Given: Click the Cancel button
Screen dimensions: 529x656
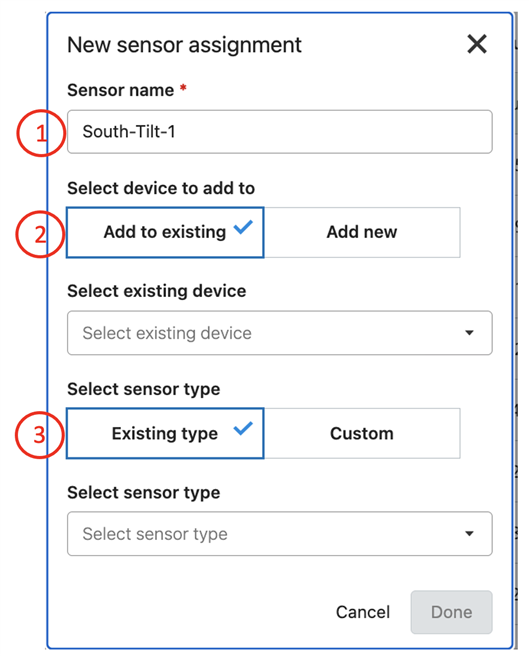Looking at the screenshot, I should (363, 612).
